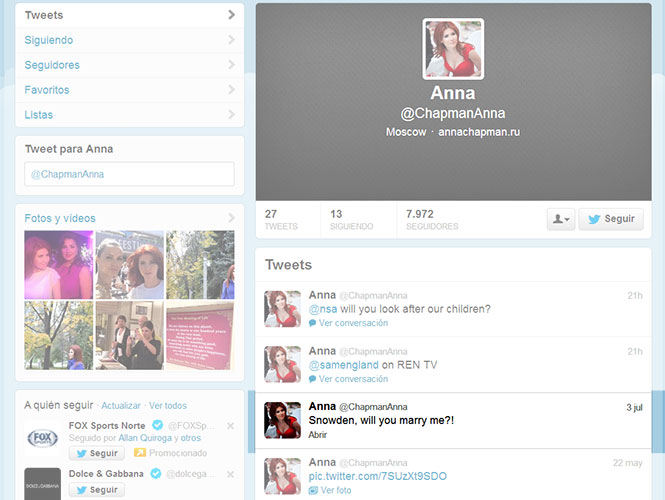The width and height of the screenshot is (665, 500).
Task: Click the chevron next to Fotos y videos
Action: tap(231, 218)
